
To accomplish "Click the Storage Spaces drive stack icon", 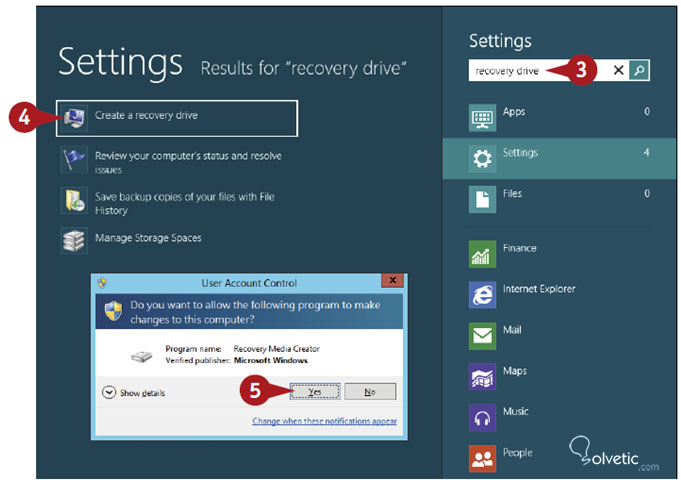I will [x=74, y=241].
